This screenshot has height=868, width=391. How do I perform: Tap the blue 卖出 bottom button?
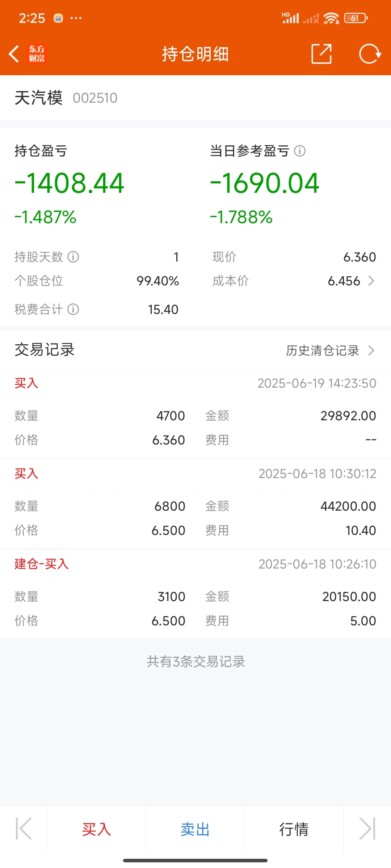(x=195, y=829)
